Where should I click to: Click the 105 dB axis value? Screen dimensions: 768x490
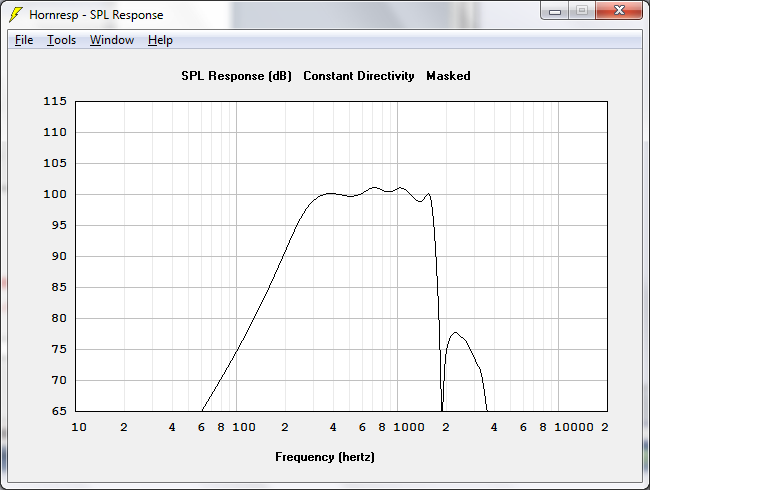pos(55,163)
